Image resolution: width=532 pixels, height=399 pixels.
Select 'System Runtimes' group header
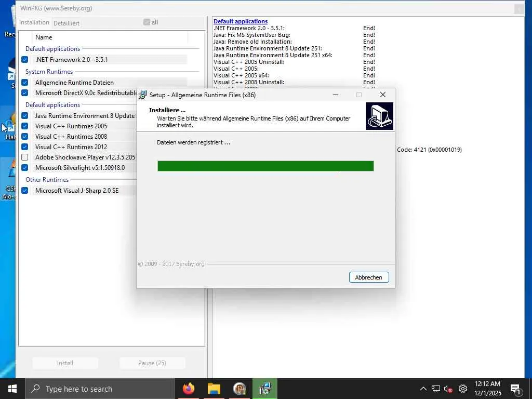(x=49, y=72)
